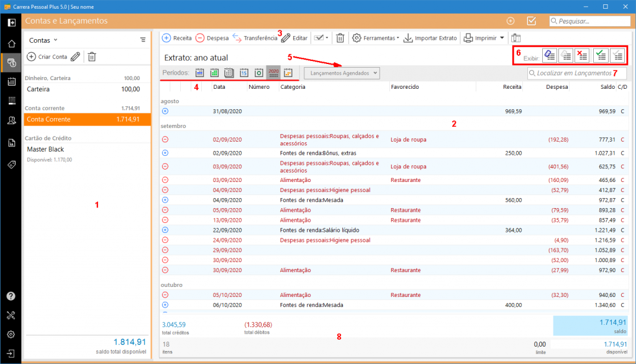
Task: Click Importar Extrato in toolbar
Action: (430, 38)
